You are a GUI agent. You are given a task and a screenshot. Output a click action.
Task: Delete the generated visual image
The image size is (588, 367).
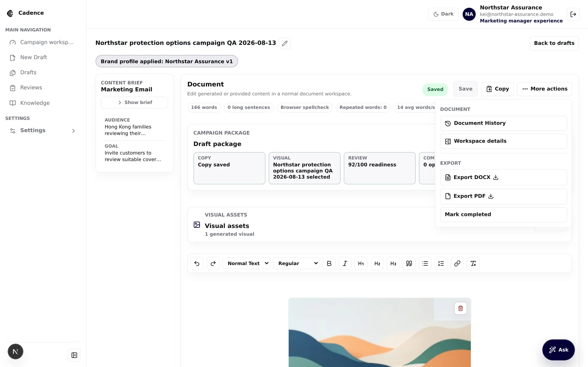[460, 308]
